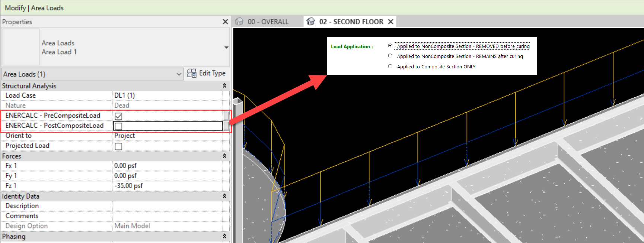
Task: Select REMAINS after curing radio option
Action: point(390,56)
